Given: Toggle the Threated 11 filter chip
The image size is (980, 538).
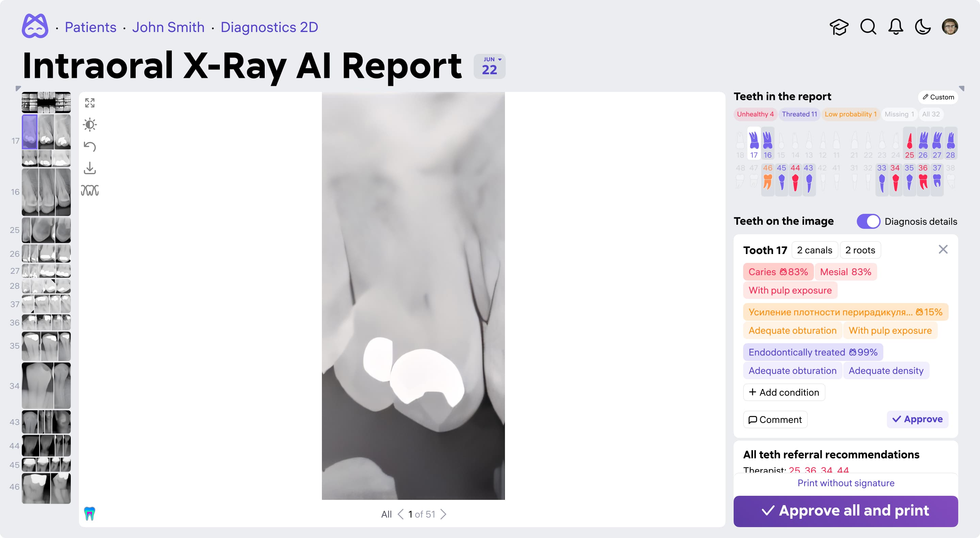Looking at the screenshot, I should [799, 114].
